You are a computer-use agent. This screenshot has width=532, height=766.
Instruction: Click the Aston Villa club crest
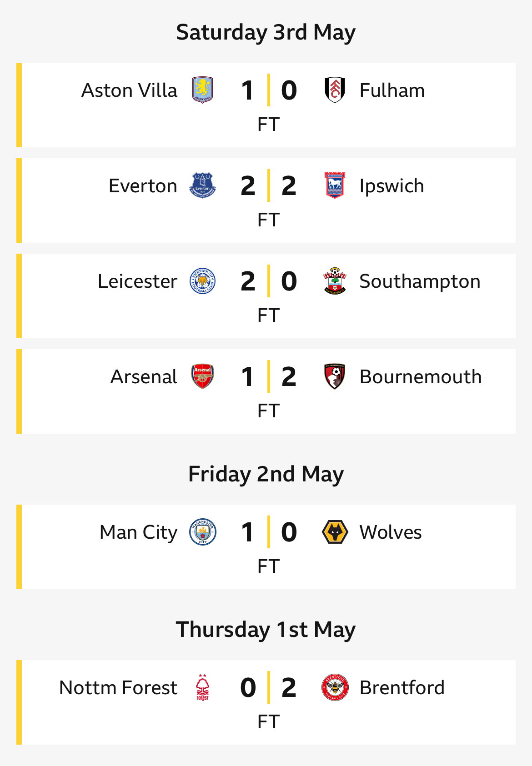[x=202, y=90]
